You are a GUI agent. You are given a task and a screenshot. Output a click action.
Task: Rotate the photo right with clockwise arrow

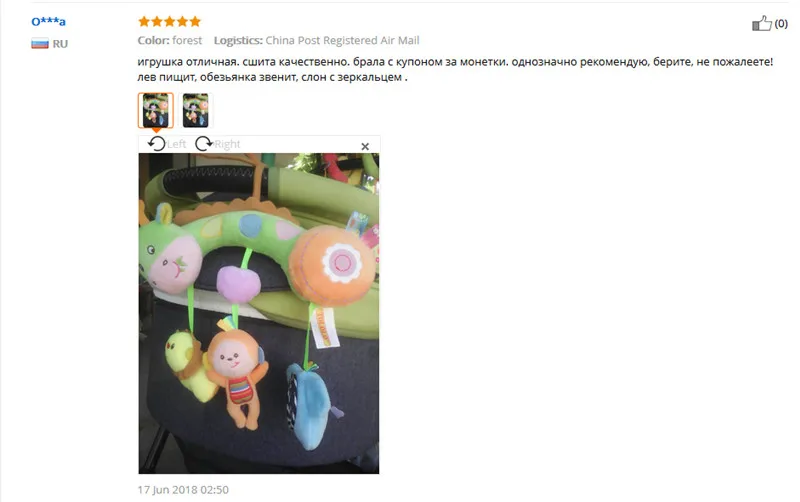[x=204, y=144]
